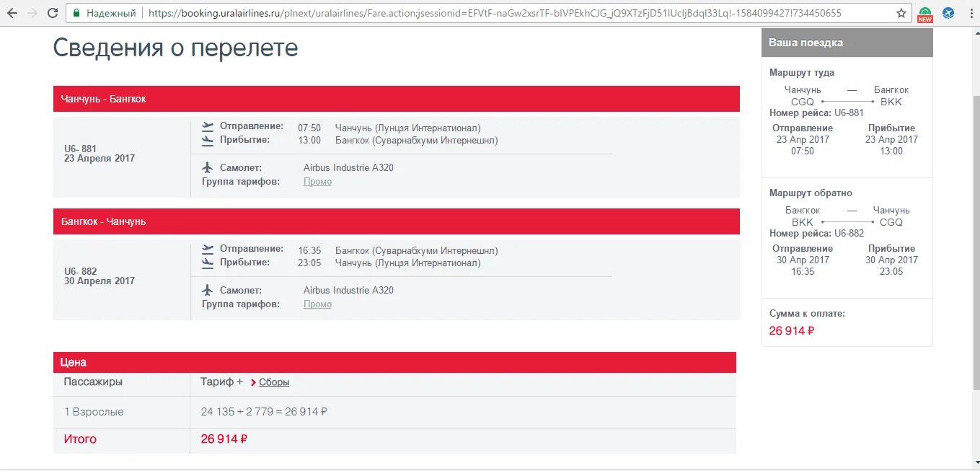This screenshot has height=471, width=980.
Task: Click departure time 16:35 in flight details
Action: [x=309, y=251]
